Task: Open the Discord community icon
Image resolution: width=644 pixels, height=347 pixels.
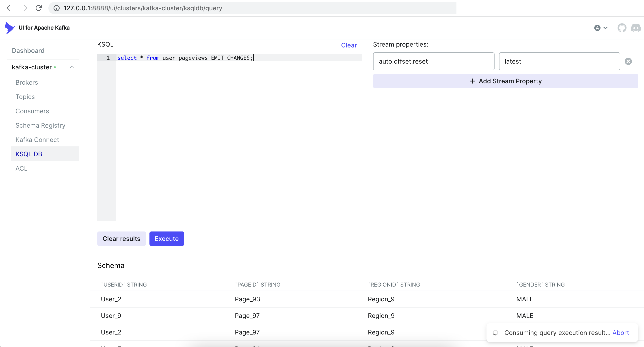Action: tap(636, 28)
